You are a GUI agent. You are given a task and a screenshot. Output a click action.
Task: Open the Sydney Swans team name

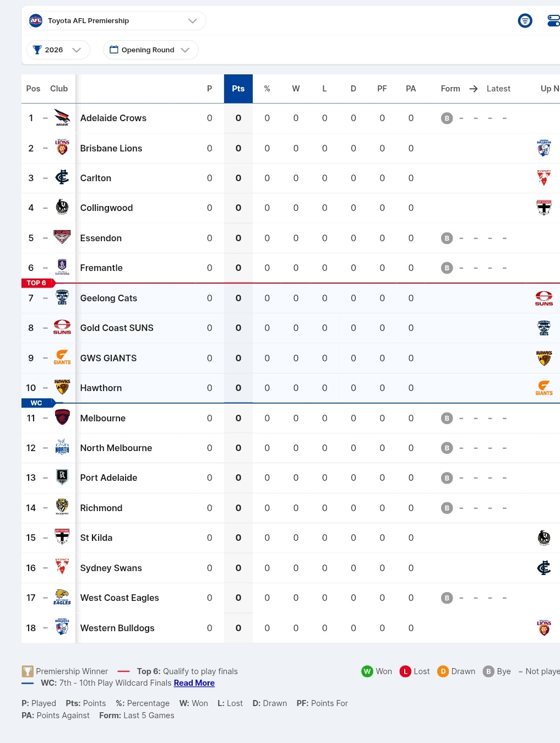tap(111, 568)
